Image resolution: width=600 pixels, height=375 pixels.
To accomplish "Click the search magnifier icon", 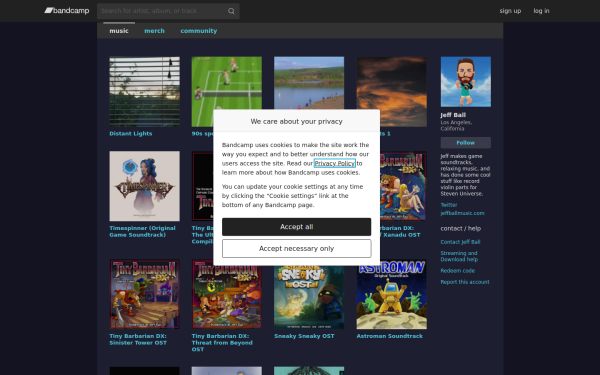I will 231,11.
